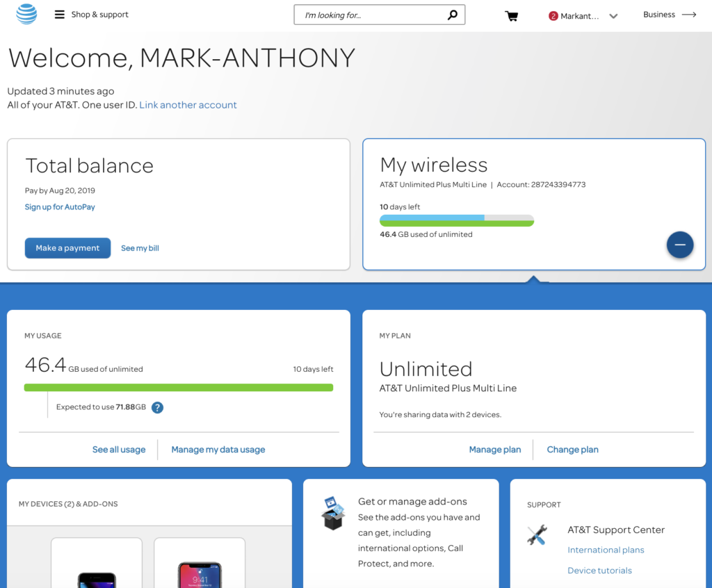The width and height of the screenshot is (712, 588).
Task: Click the Make a payment button
Action: click(x=67, y=248)
